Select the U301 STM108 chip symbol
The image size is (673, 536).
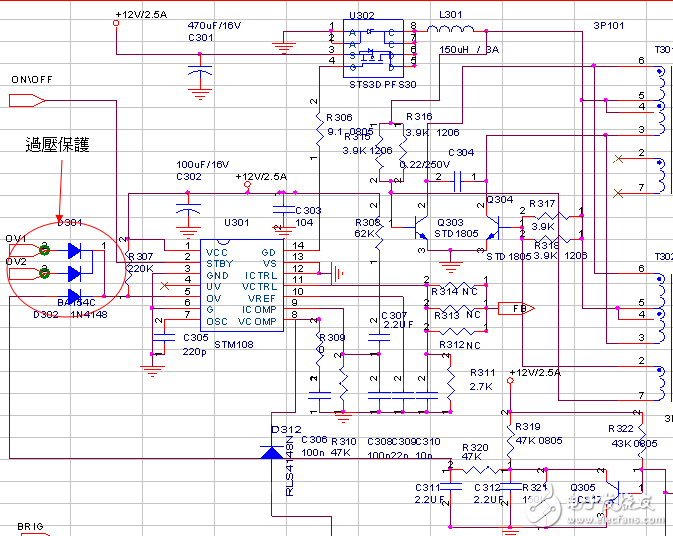pyautogui.click(x=240, y=284)
